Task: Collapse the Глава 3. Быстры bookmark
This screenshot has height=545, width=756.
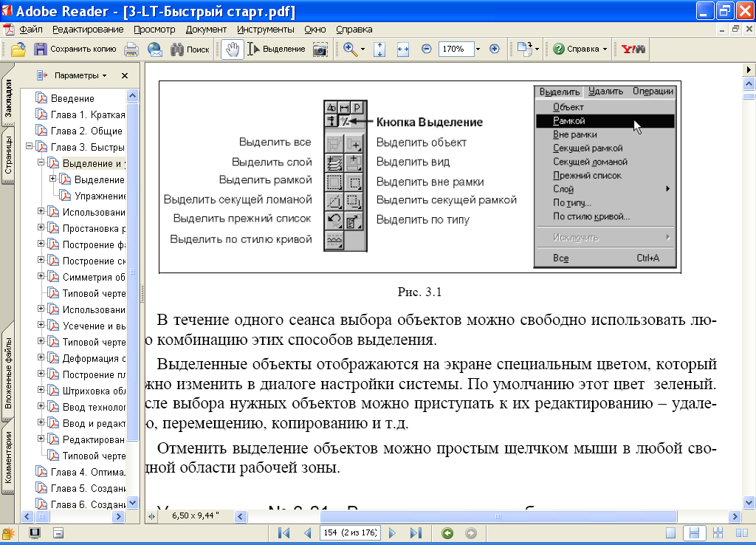Action: click(30, 146)
